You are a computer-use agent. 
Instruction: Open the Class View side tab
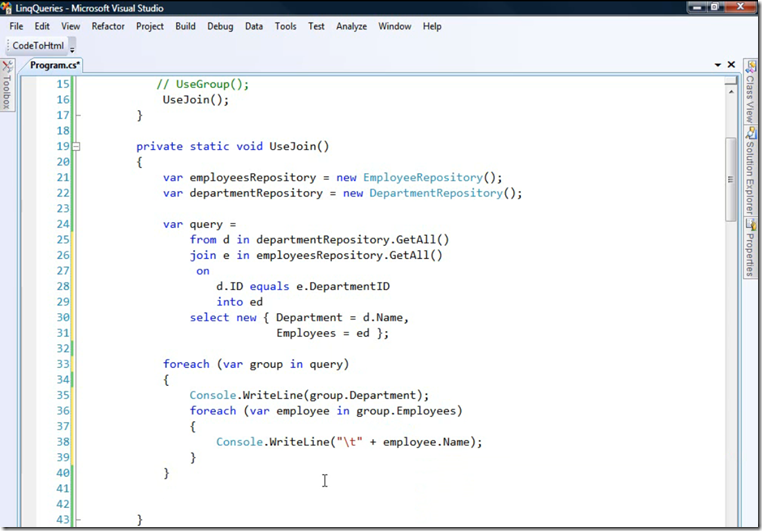tap(751, 92)
